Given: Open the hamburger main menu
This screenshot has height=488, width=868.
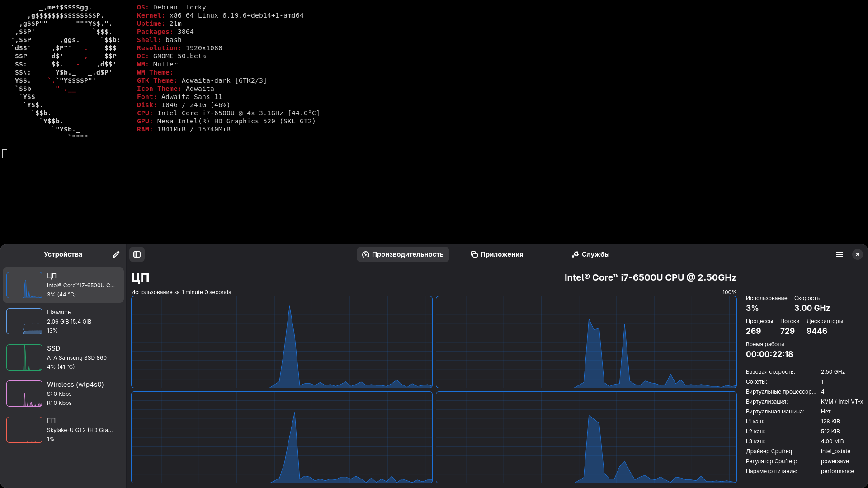Looking at the screenshot, I should coord(840,254).
